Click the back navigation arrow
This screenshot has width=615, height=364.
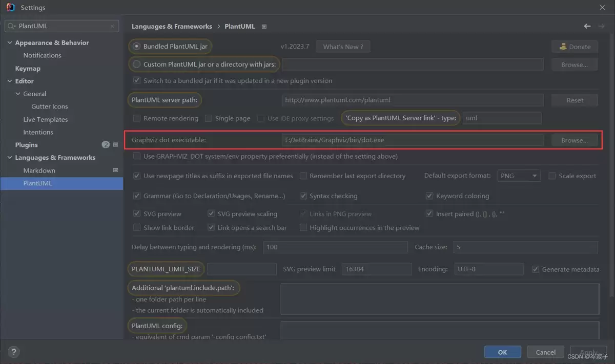click(587, 26)
